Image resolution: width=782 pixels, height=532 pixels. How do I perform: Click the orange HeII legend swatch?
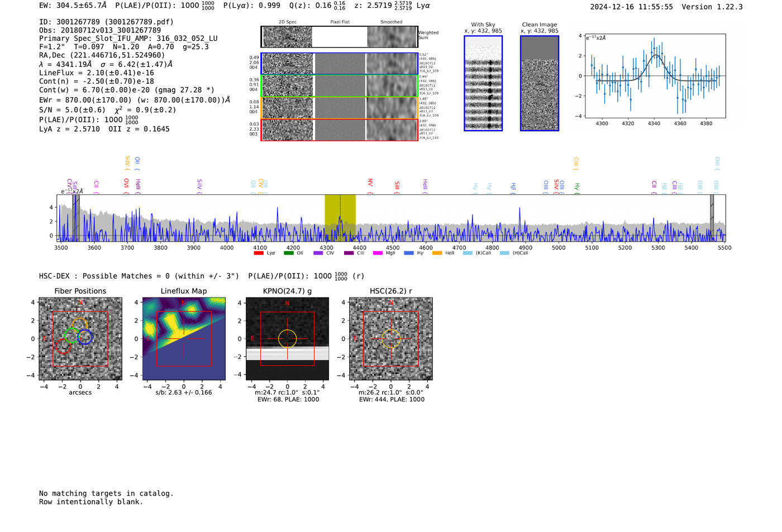click(437, 253)
